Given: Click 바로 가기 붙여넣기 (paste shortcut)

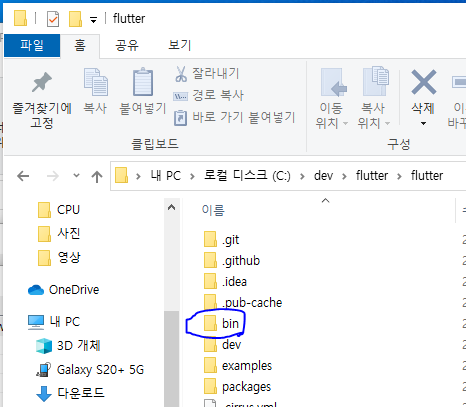Looking at the screenshot, I should coord(234,118).
